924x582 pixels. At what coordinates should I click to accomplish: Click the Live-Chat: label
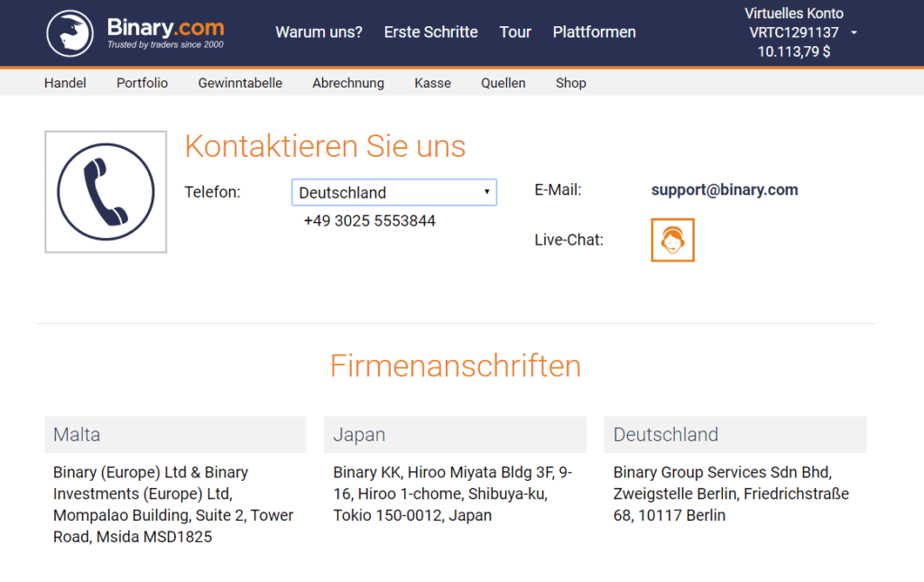tap(568, 240)
